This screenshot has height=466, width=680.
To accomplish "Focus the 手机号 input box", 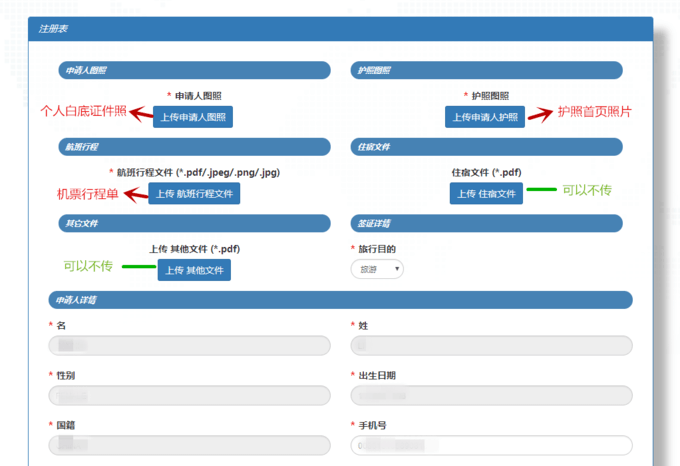I will coord(491,445).
